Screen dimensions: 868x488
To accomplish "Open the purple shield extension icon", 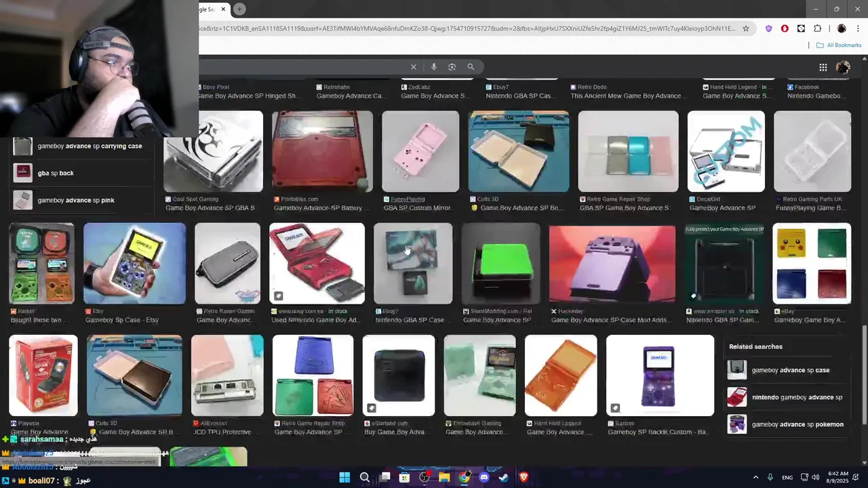I will 768,28.
